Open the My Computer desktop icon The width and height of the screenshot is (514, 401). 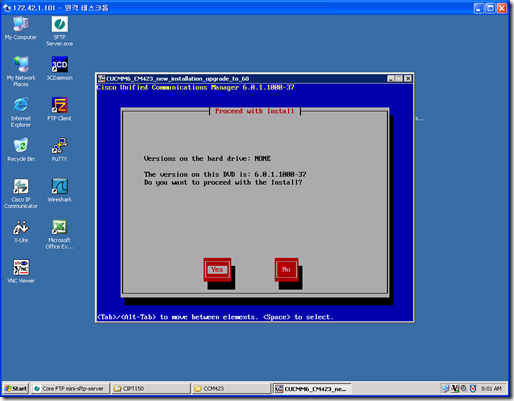pyautogui.click(x=21, y=29)
